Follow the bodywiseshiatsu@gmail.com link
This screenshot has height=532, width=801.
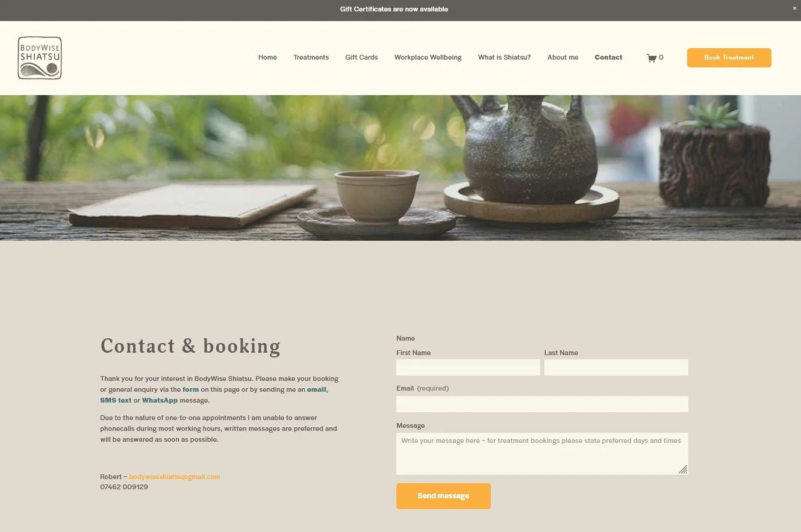(x=175, y=477)
